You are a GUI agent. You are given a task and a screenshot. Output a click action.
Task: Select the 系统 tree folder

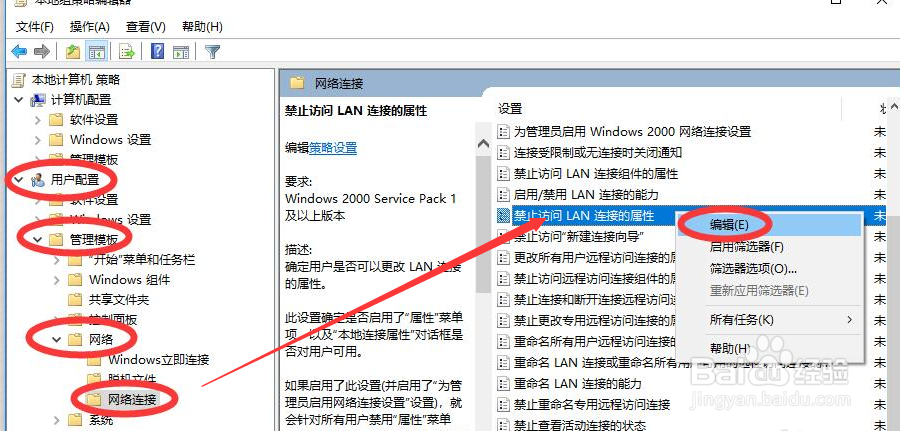[101, 420]
